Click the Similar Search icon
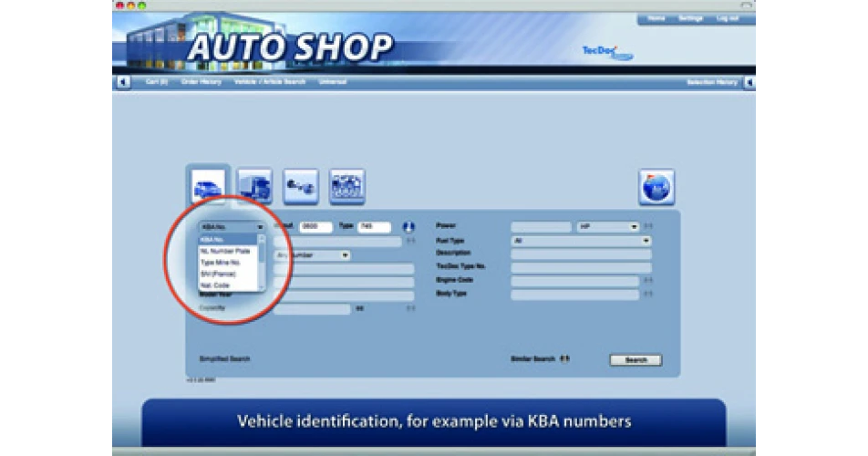 [564, 358]
